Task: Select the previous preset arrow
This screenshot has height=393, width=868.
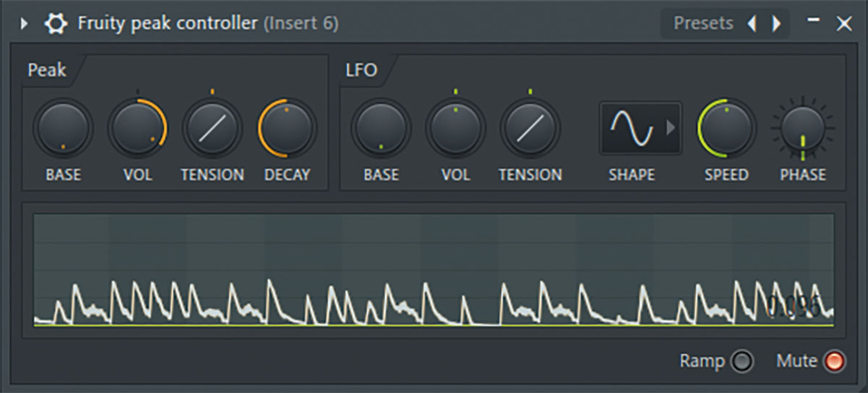Action: [752, 24]
